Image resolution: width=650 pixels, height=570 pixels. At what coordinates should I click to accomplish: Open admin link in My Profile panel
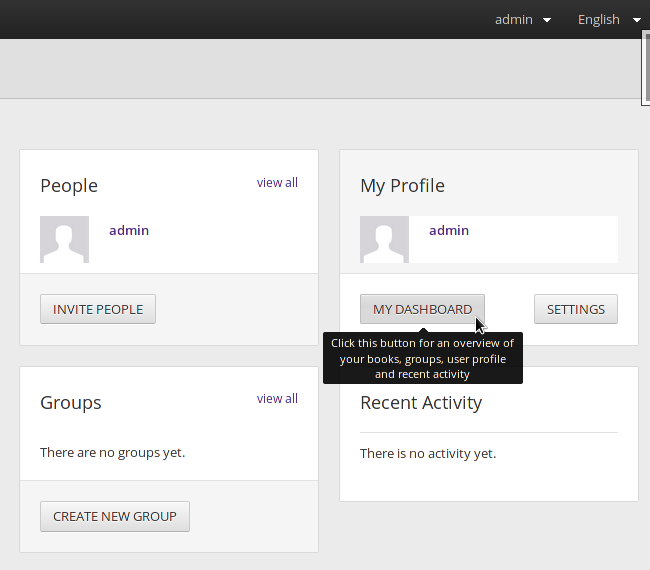click(449, 230)
